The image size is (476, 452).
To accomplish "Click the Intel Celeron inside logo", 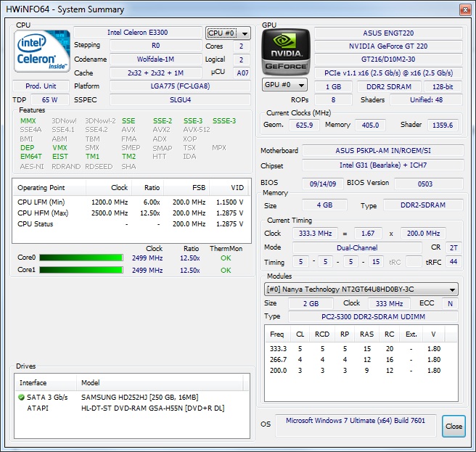I will click(x=42, y=51).
